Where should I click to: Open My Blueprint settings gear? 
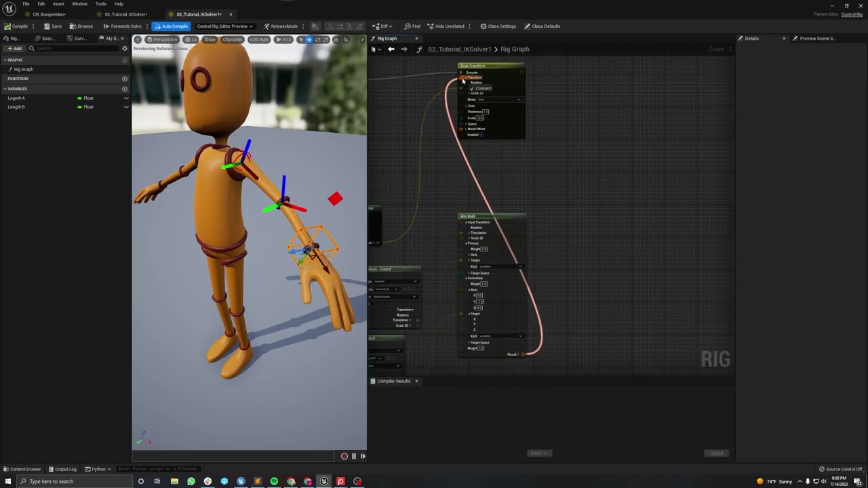pyautogui.click(x=124, y=49)
